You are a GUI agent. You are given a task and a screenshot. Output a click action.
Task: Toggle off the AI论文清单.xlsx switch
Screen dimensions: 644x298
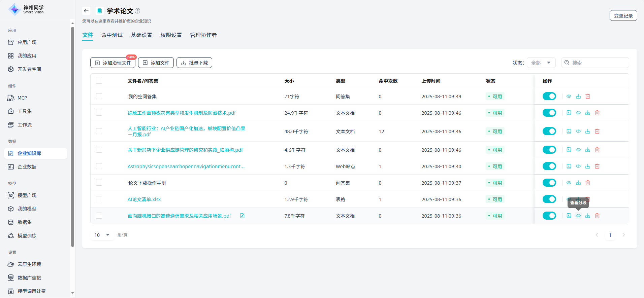(x=549, y=199)
